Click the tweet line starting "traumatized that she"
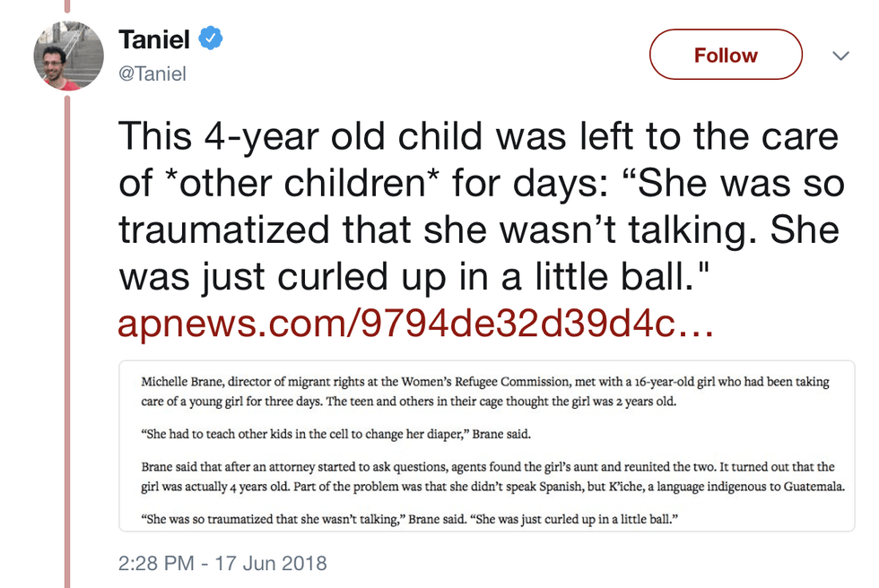The width and height of the screenshot is (879, 588). pyautogui.click(x=477, y=230)
